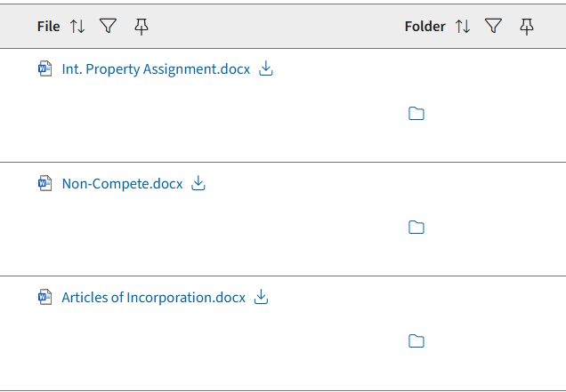This screenshot has width=566, height=392.
Task: Open the Folder column filter
Action: pyautogui.click(x=493, y=27)
